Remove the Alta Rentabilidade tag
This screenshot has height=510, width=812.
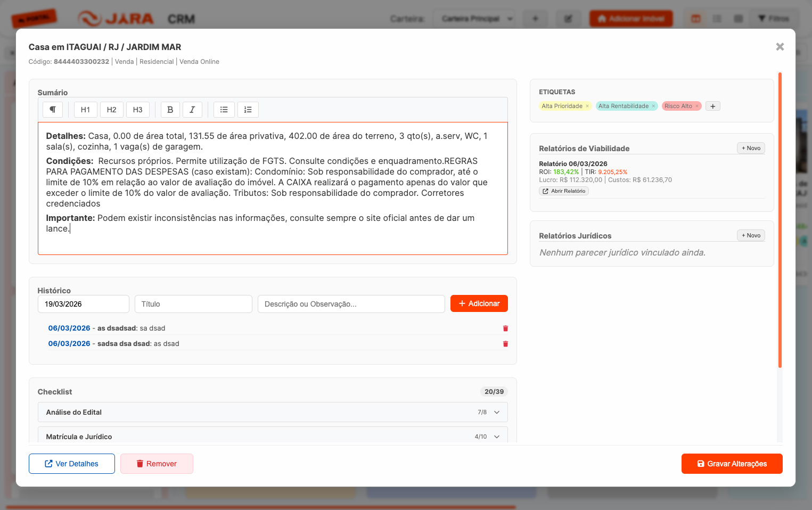(653, 106)
